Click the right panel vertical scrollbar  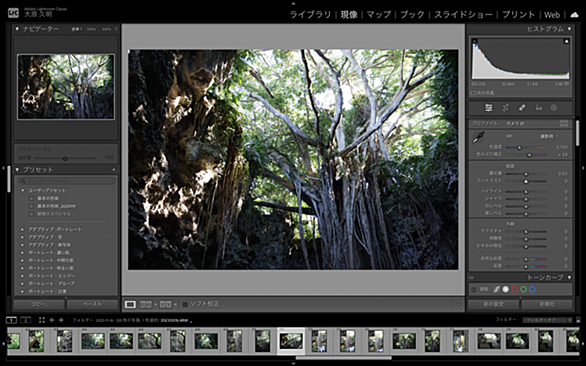577,133
